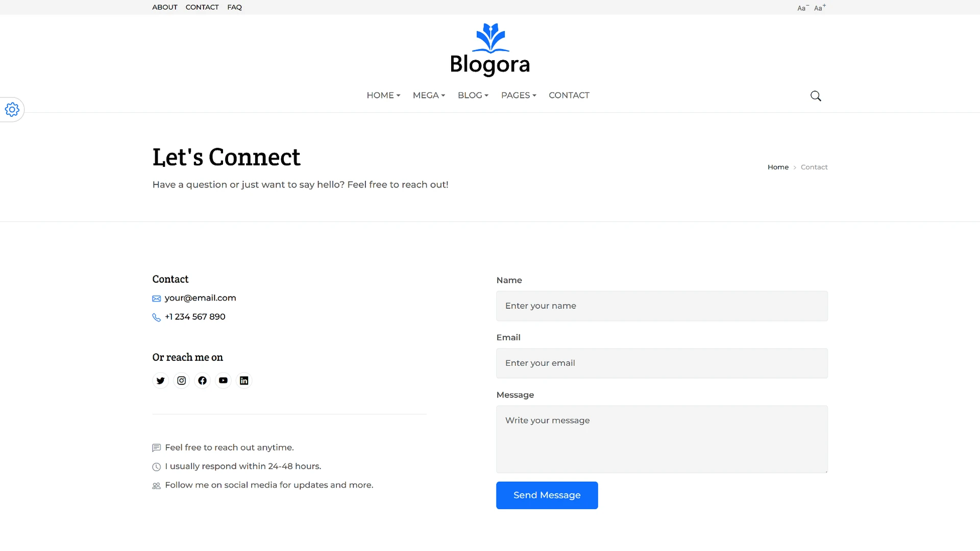This screenshot has height=551, width=980.
Task: Open the LinkedIn profile icon
Action: click(244, 381)
